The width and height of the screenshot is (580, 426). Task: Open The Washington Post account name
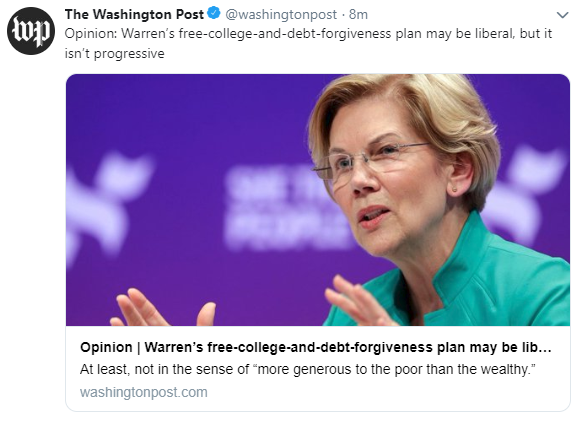tap(134, 14)
